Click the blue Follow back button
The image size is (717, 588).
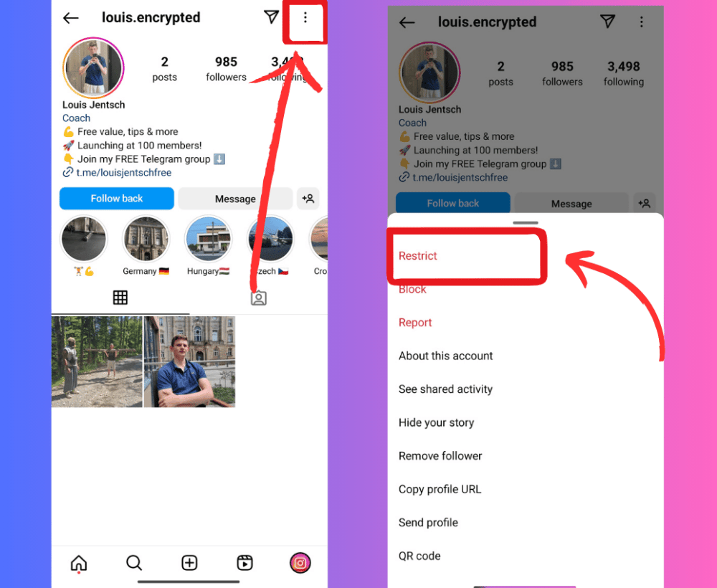pyautogui.click(x=117, y=199)
